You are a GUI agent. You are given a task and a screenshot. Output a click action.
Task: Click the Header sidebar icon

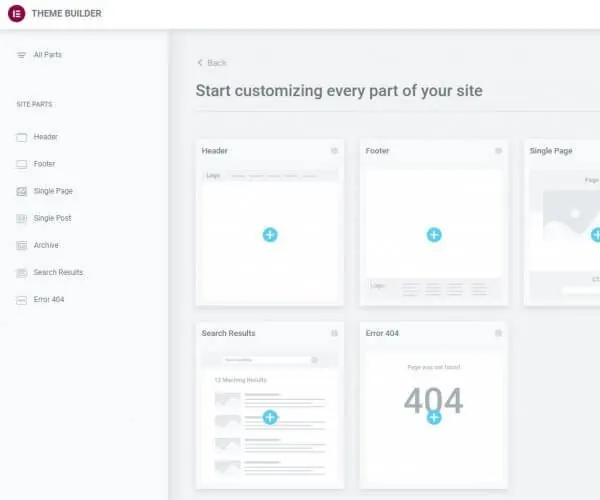tap(21, 137)
